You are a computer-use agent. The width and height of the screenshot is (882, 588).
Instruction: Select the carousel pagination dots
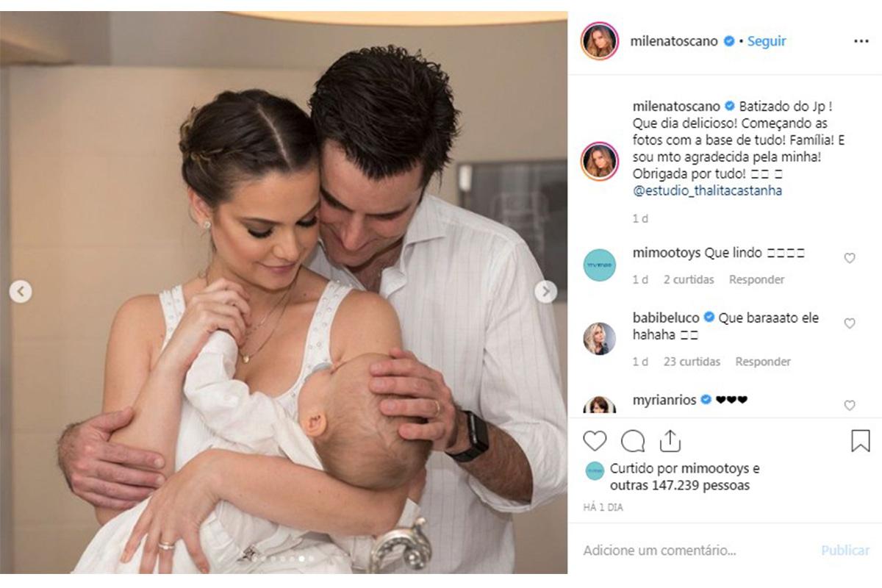[x=283, y=559]
